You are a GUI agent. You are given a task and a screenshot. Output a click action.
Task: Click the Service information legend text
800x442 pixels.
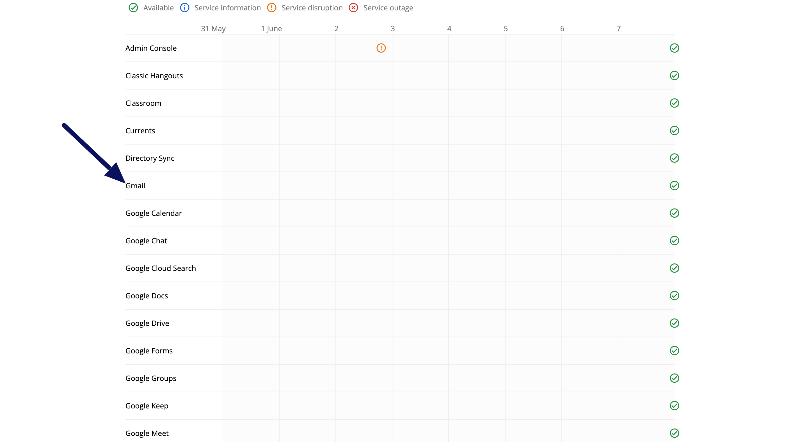click(228, 8)
